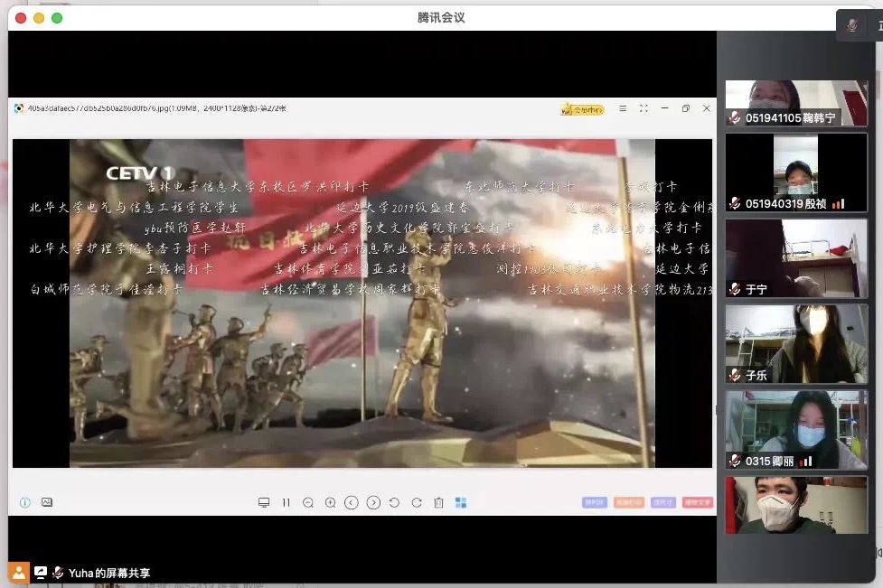The image size is (883, 588).
Task: Select participant video 051941105 鞠韩宁
Action: coord(796,103)
